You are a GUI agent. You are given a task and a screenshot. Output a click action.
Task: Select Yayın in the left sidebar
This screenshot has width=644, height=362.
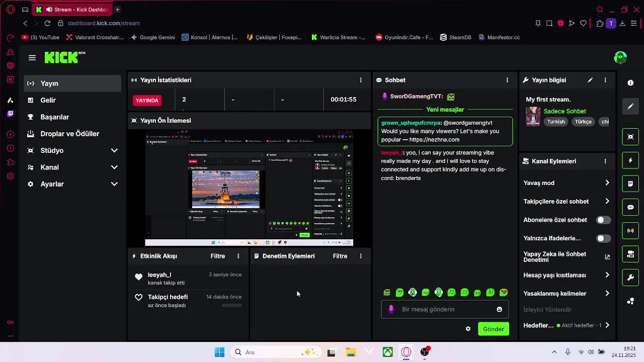[x=72, y=83]
